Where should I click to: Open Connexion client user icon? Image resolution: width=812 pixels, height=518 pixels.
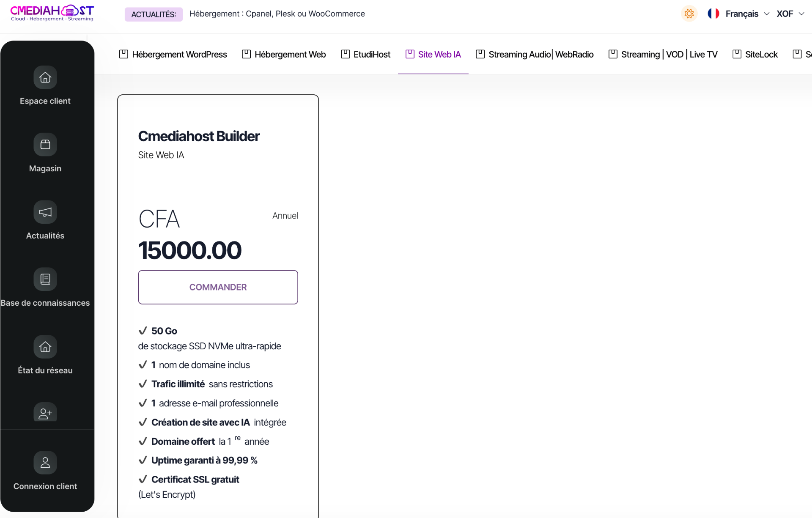pos(45,463)
